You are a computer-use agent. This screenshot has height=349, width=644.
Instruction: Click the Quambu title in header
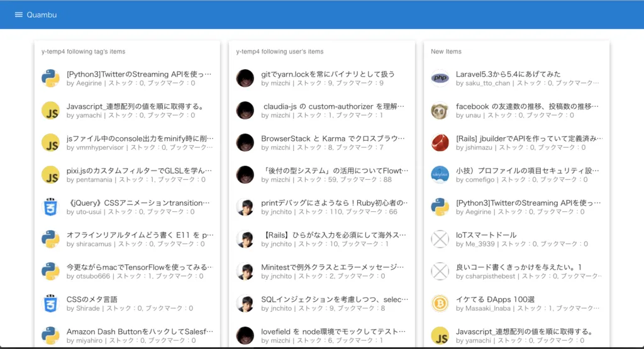pos(42,14)
